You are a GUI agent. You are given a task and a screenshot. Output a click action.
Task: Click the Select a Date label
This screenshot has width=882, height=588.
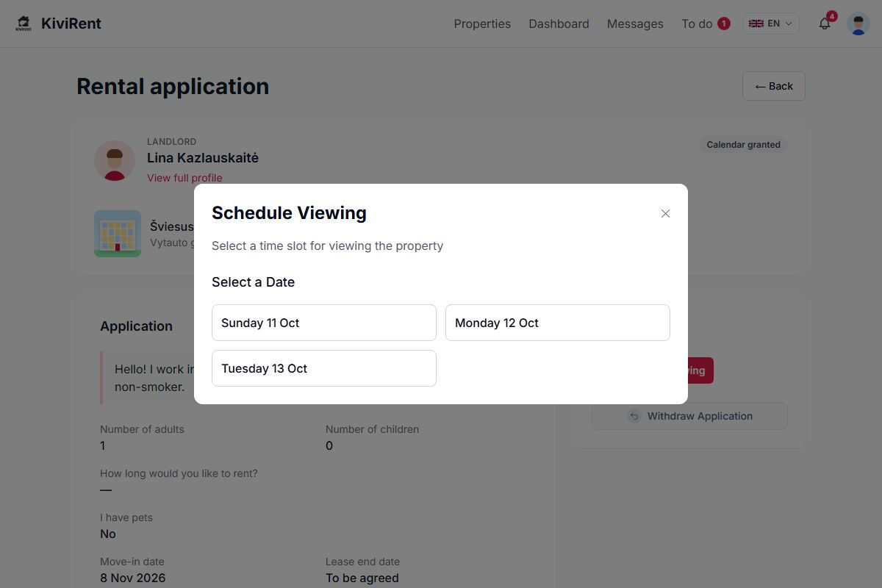coord(253,282)
